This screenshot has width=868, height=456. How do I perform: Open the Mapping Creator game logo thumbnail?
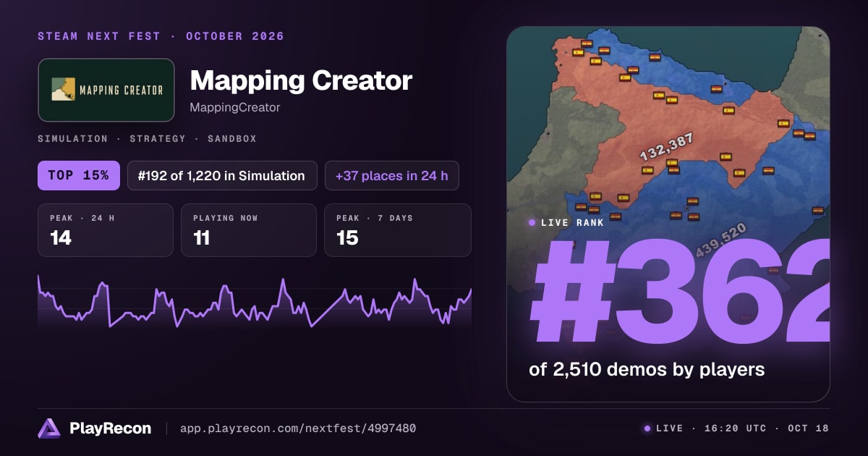(106, 90)
